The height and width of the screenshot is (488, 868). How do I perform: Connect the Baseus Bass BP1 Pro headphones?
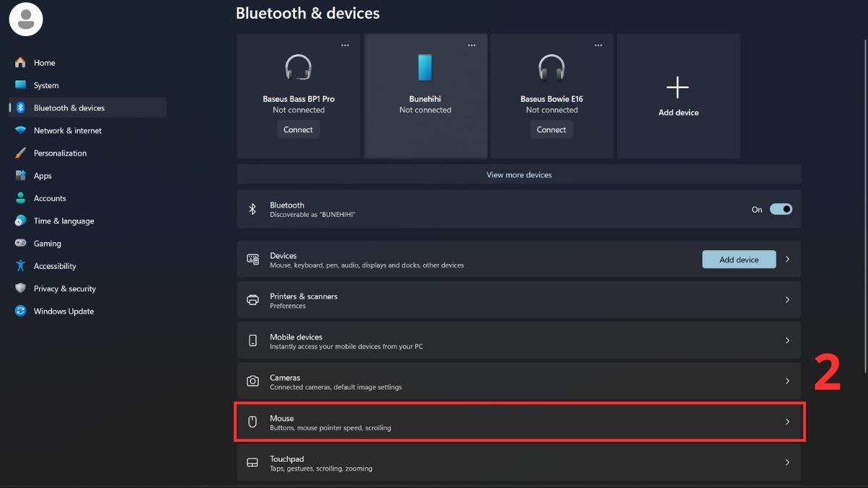click(x=298, y=129)
